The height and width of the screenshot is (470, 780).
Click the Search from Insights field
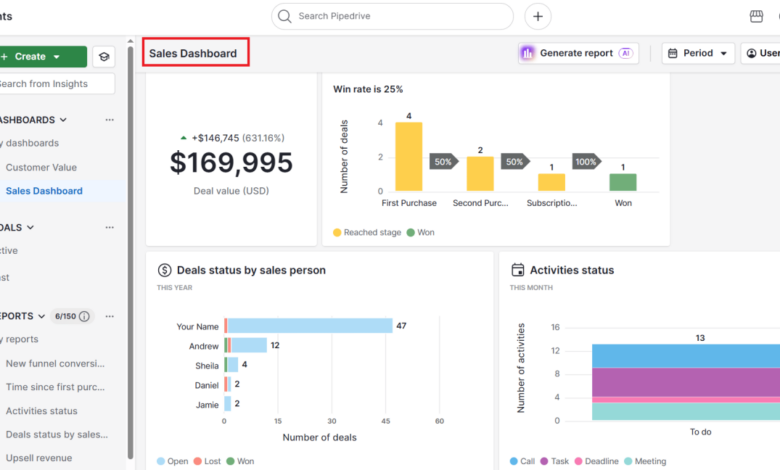point(55,84)
